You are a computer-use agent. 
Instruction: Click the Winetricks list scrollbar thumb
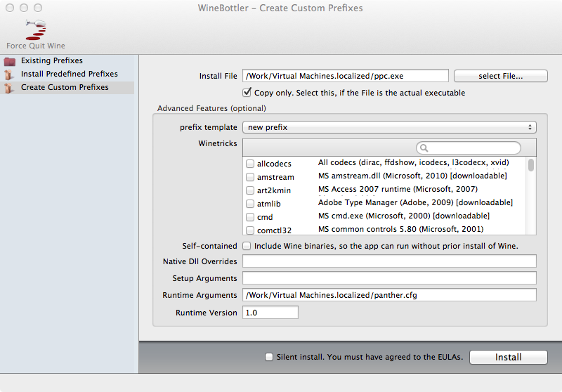[x=531, y=165]
